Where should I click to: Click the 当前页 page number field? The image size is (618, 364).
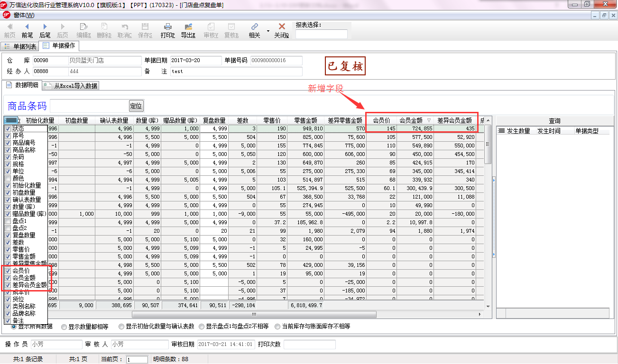(138, 359)
